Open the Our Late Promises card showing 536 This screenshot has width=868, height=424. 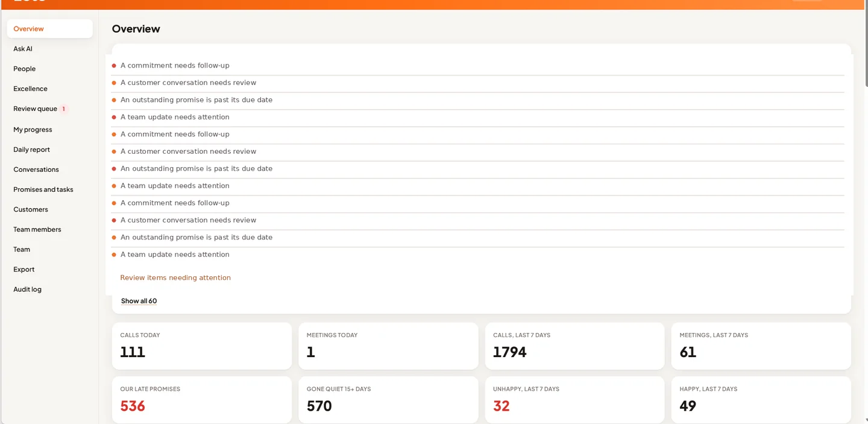(x=202, y=400)
